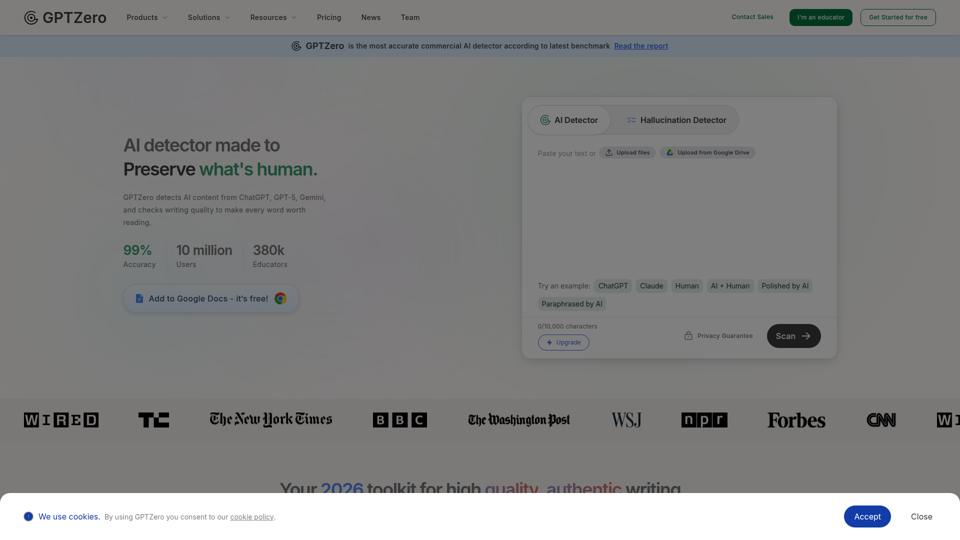960x540 pixels.
Task: Dismiss cookie banner with Close
Action: click(x=921, y=517)
